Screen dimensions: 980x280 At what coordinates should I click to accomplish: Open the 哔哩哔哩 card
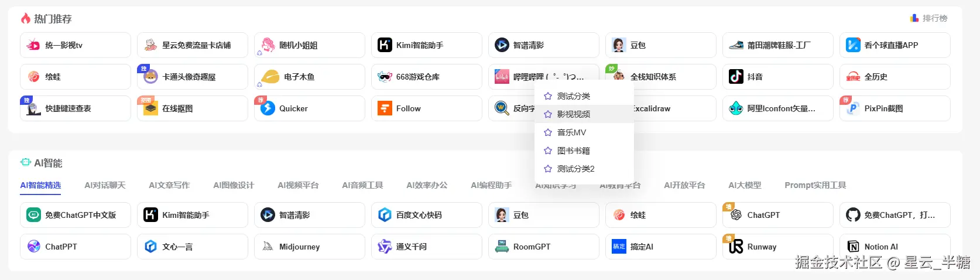click(x=544, y=76)
